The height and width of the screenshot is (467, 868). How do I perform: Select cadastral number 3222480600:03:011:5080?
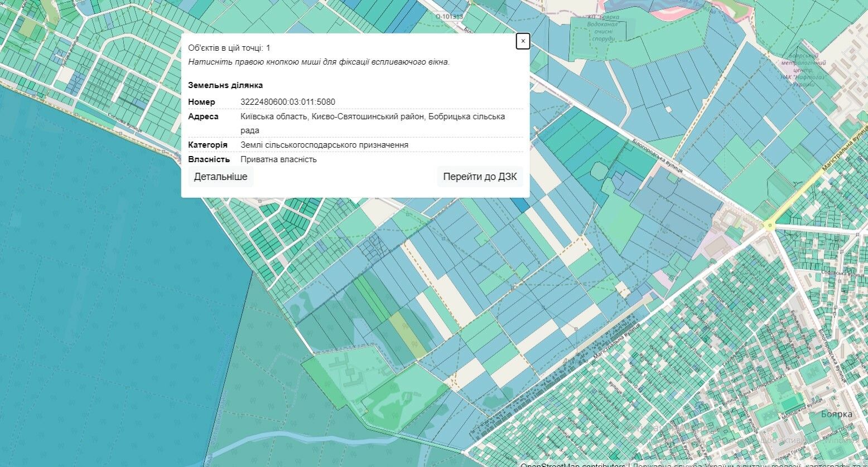pos(288,102)
